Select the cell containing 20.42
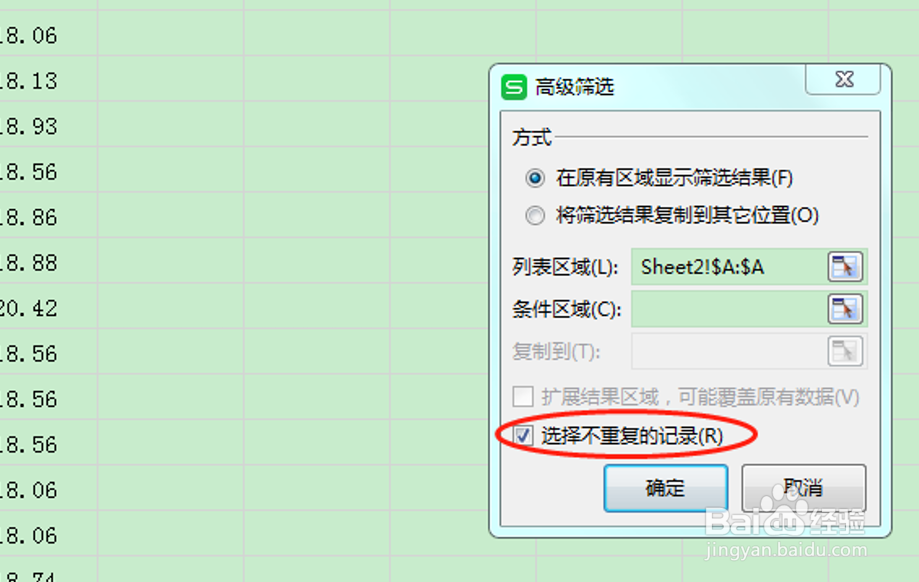 coord(48,307)
